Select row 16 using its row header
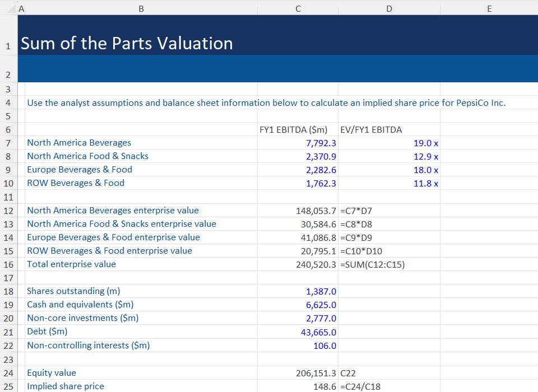Image resolution: width=538 pixels, height=392 pixels. click(x=8, y=264)
